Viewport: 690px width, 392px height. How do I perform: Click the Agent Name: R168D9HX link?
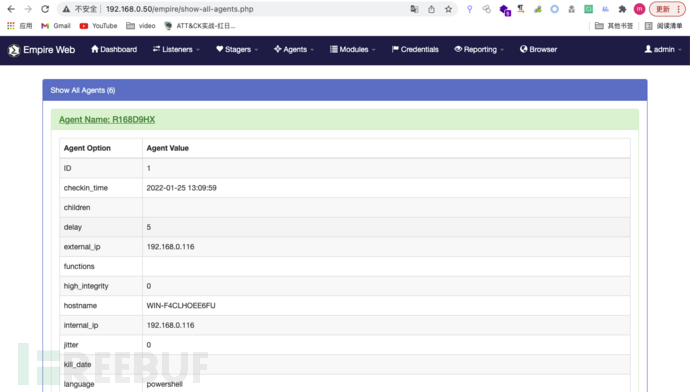[107, 120]
